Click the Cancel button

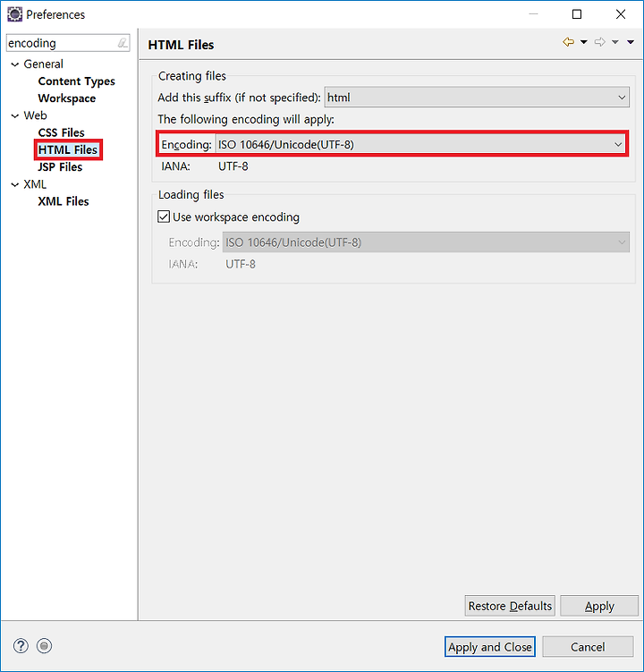coord(588,647)
